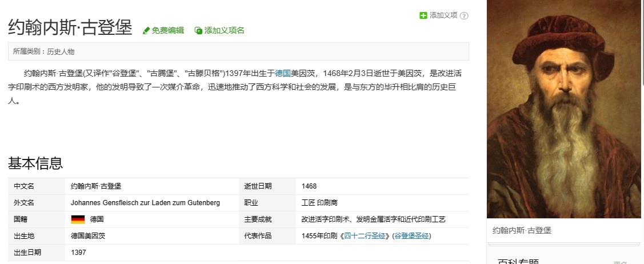Click the German flag icon
644x264 pixels.
(78, 219)
